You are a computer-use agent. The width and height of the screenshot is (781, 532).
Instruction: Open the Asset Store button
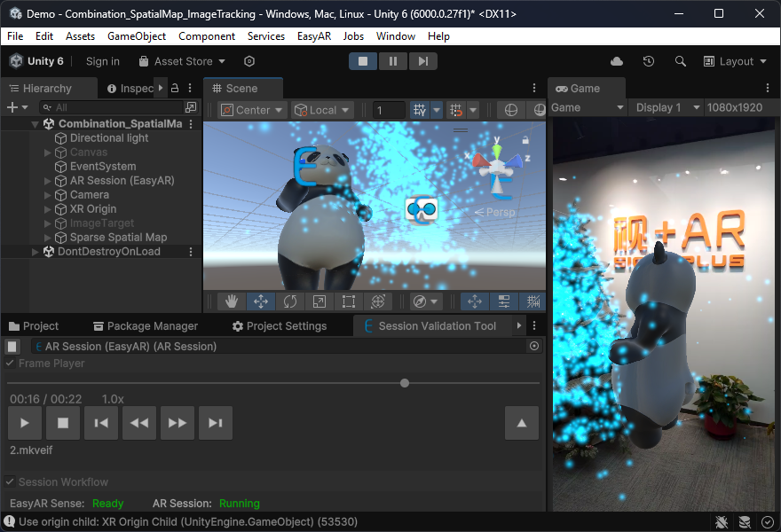point(182,61)
